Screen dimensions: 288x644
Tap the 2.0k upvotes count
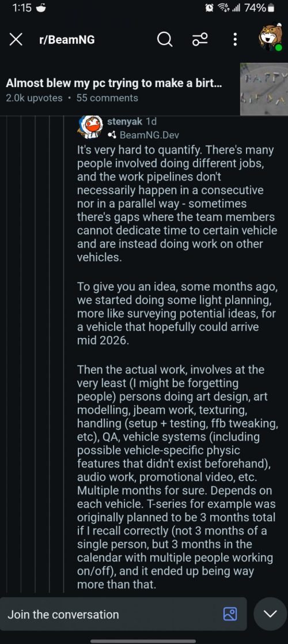click(34, 98)
